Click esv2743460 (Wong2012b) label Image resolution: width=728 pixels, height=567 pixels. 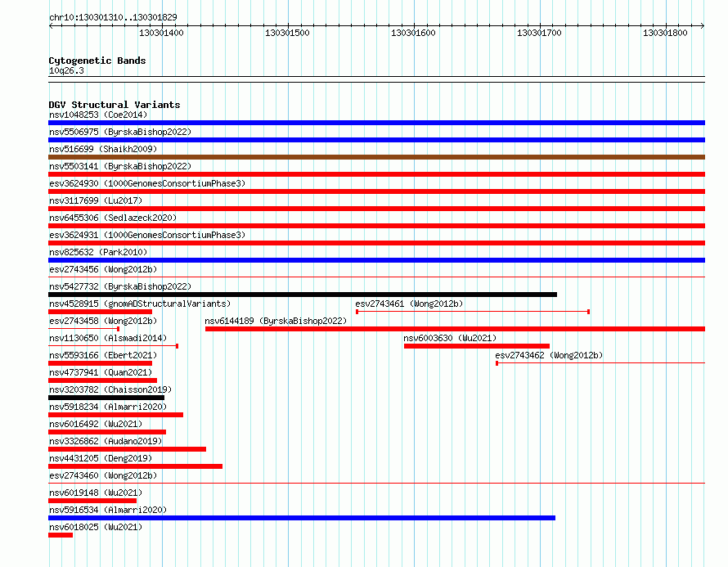[103, 475]
